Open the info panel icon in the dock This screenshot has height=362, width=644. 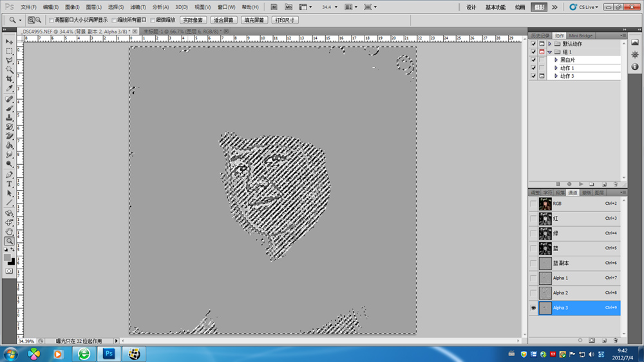coord(635,66)
